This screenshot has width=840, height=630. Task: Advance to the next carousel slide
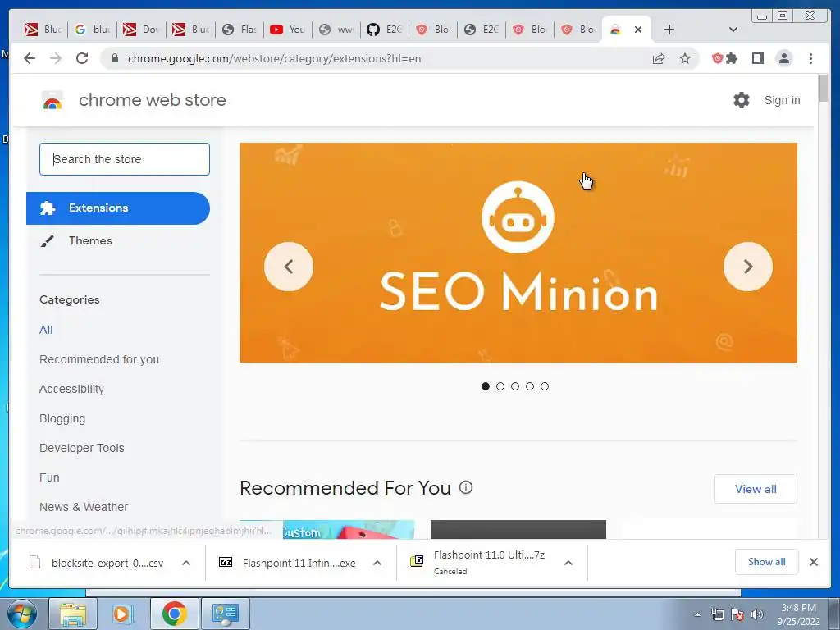pos(748,267)
